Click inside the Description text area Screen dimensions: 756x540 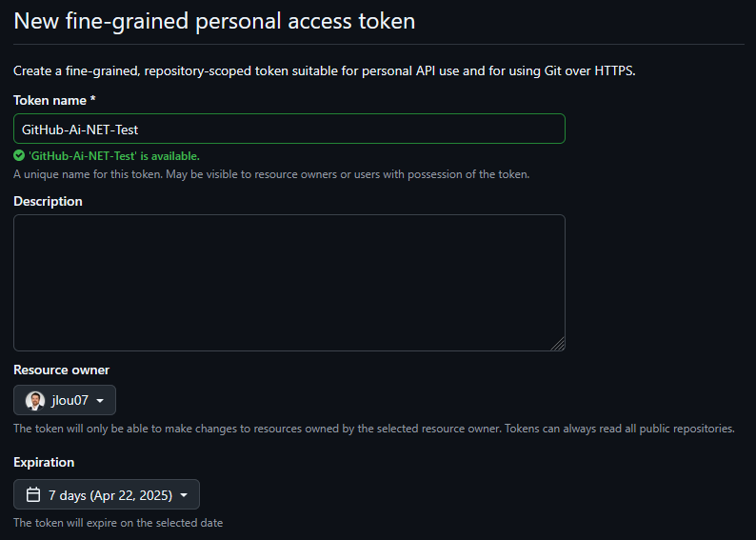click(289, 283)
